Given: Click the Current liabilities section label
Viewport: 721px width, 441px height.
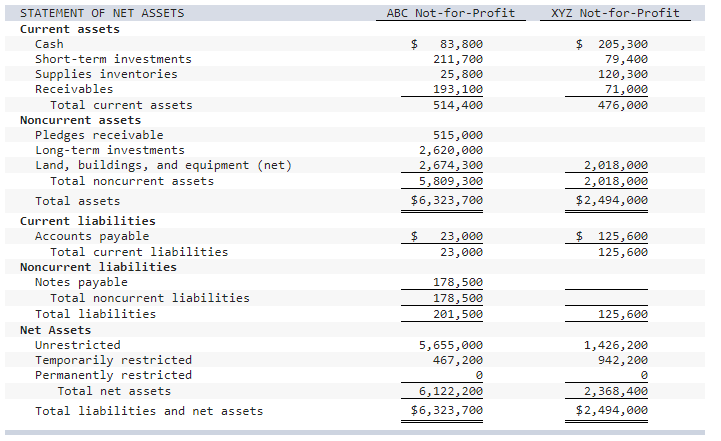Looking at the screenshot, I should coord(88,221).
